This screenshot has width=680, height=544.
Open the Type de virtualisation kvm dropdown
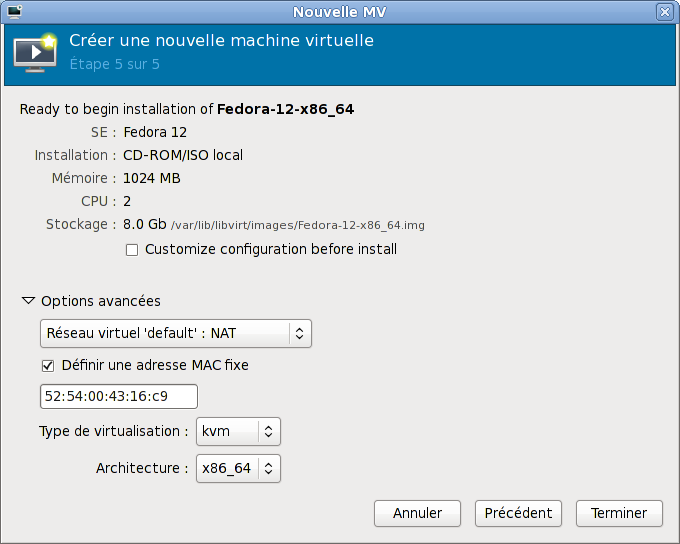tap(238, 431)
